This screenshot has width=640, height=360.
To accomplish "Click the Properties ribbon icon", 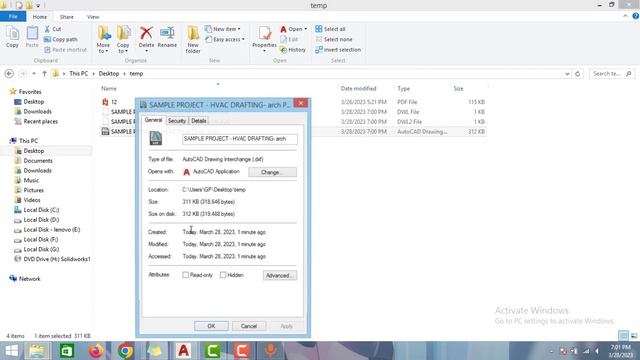I will click(264, 37).
